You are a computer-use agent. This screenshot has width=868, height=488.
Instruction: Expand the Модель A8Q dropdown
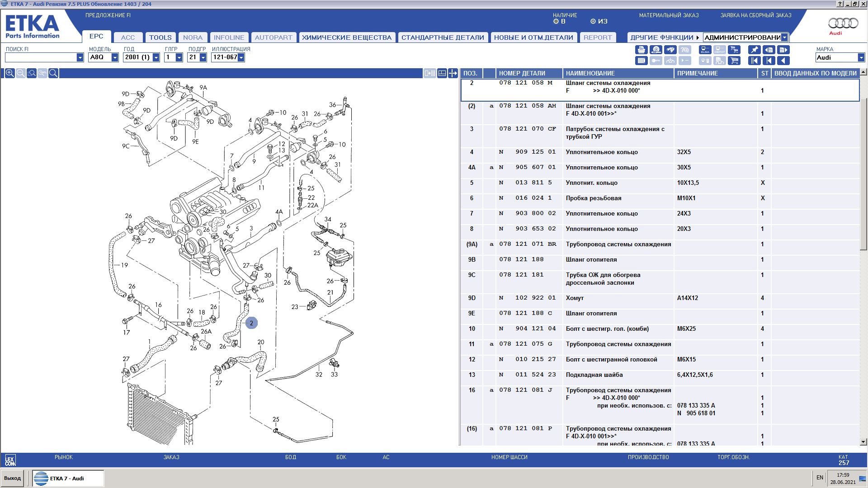(x=115, y=57)
